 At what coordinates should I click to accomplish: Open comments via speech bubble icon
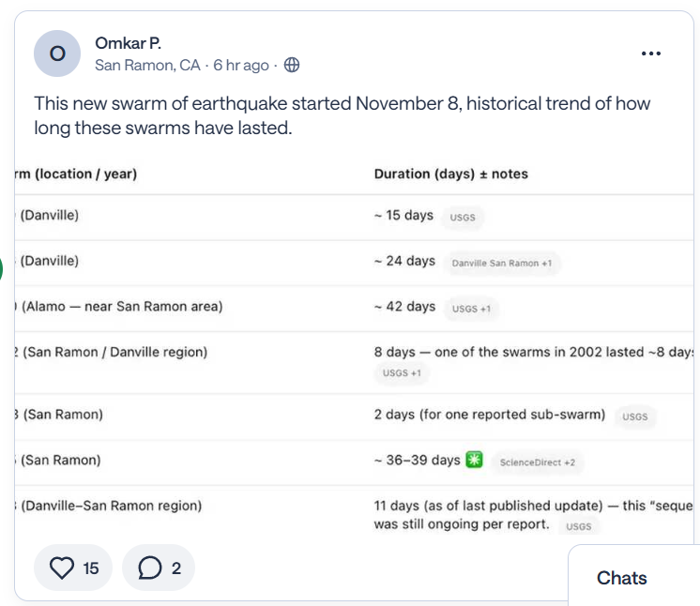pos(149,568)
